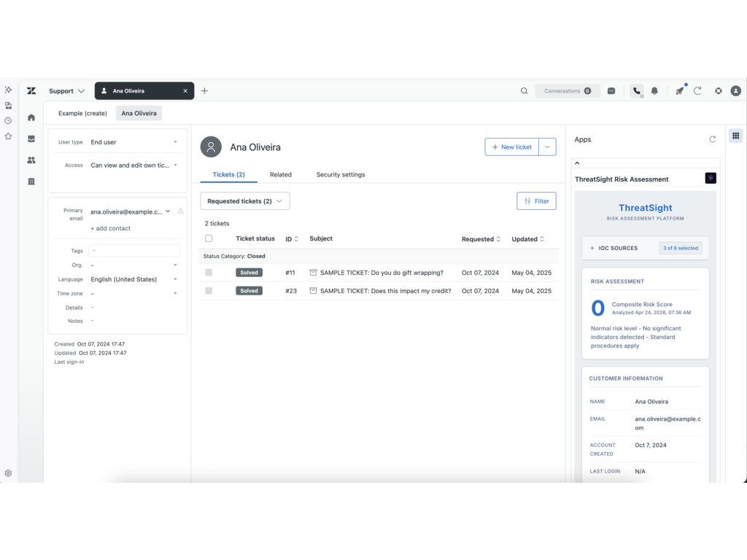Click the clock history icon in outer sidebar
Viewport: 747px width, 560px height.
pyautogui.click(x=8, y=121)
